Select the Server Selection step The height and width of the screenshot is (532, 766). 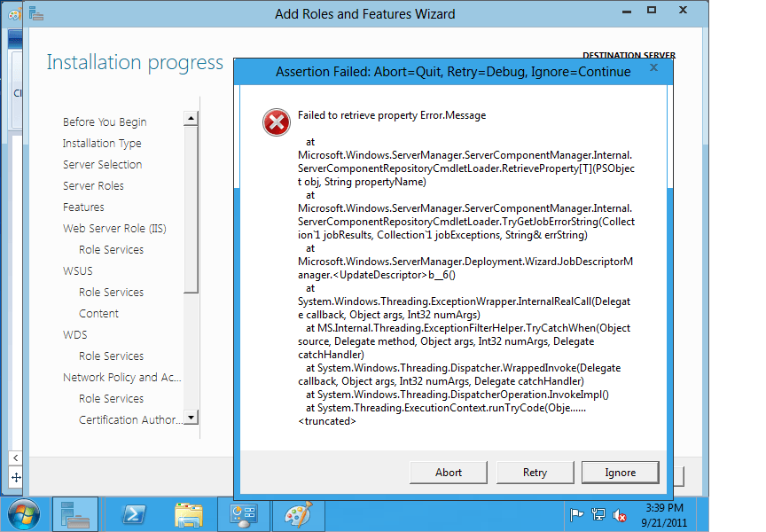[102, 165]
